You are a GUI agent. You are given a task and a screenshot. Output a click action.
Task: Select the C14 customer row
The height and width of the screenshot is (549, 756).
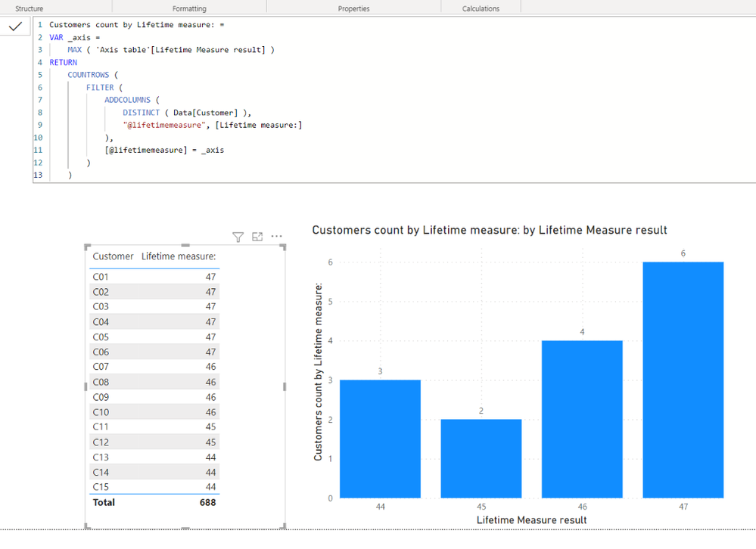(x=154, y=473)
